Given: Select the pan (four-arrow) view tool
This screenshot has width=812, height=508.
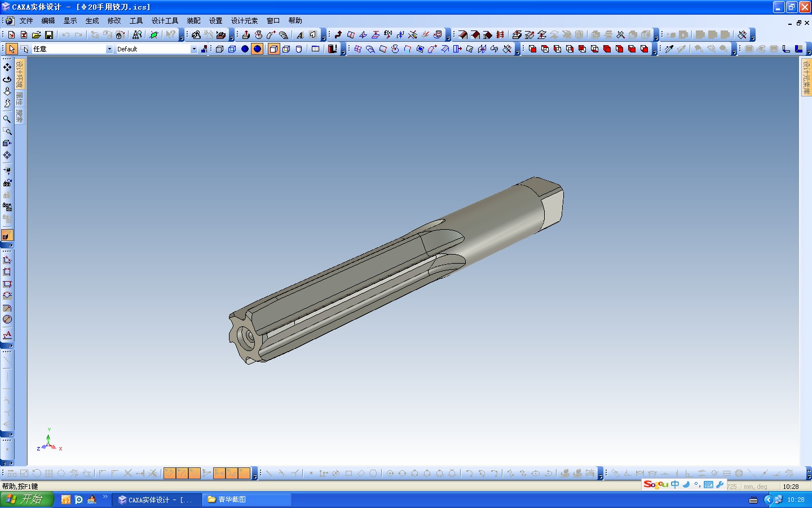Looking at the screenshot, I should pyautogui.click(x=7, y=67).
